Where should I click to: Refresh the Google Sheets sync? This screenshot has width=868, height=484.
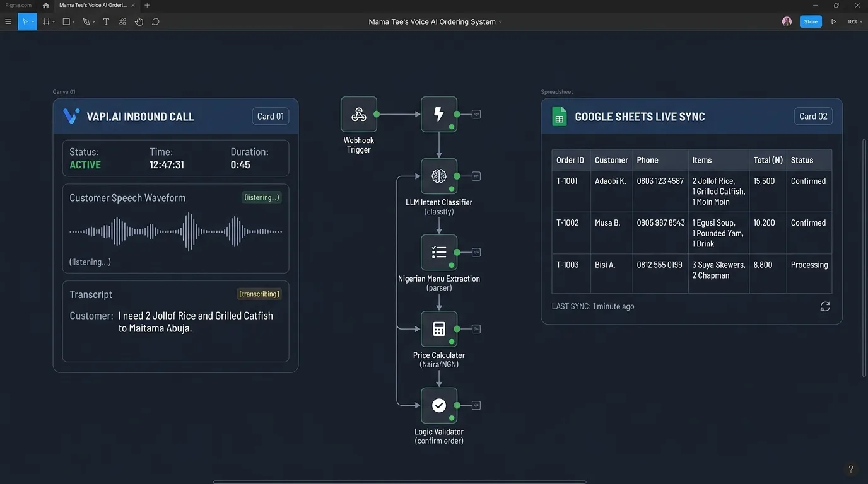click(825, 306)
